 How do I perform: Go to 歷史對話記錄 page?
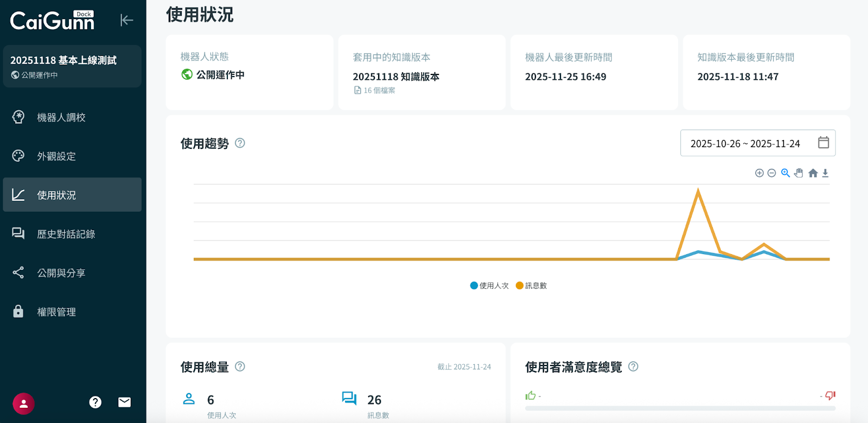[66, 234]
